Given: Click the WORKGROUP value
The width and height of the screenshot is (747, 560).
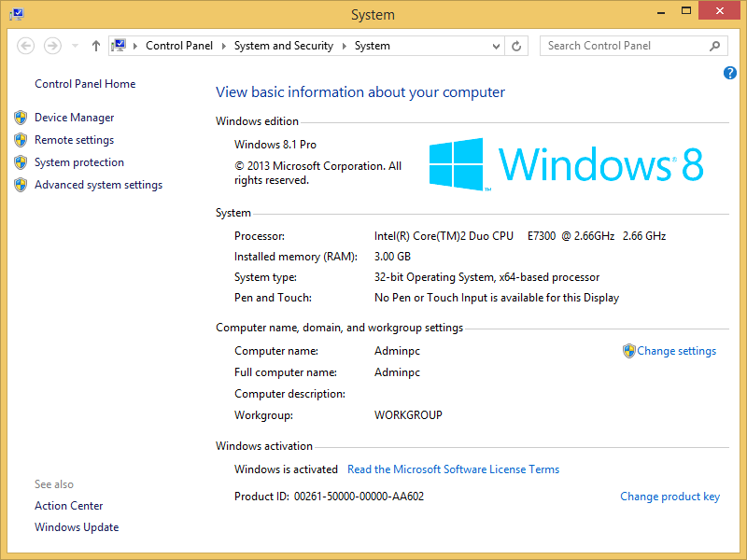Looking at the screenshot, I should click(408, 415).
